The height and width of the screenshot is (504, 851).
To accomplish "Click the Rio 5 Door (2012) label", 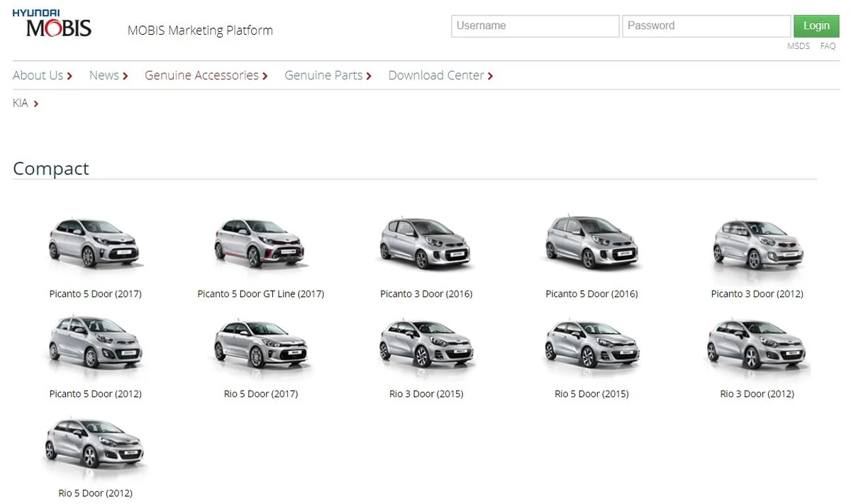I will pyautogui.click(x=95, y=493).
